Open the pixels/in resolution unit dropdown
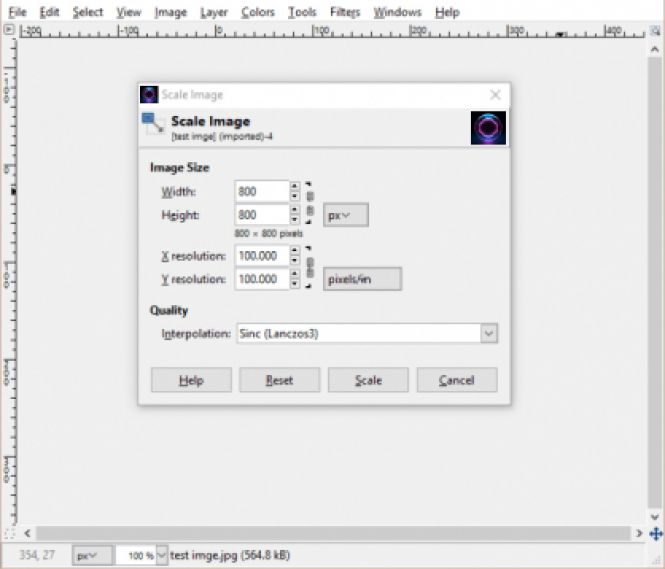This screenshot has height=569, width=665. coord(362,279)
